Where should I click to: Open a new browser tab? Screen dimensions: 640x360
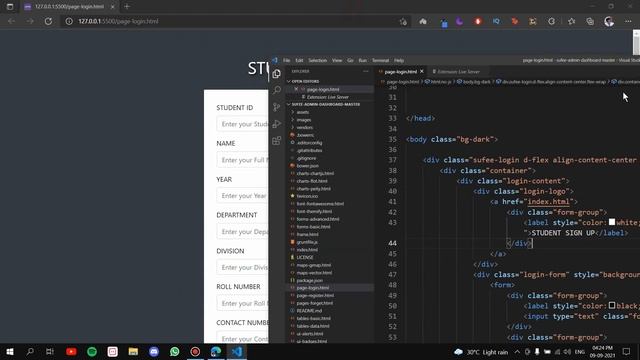pyautogui.click(x=127, y=7)
